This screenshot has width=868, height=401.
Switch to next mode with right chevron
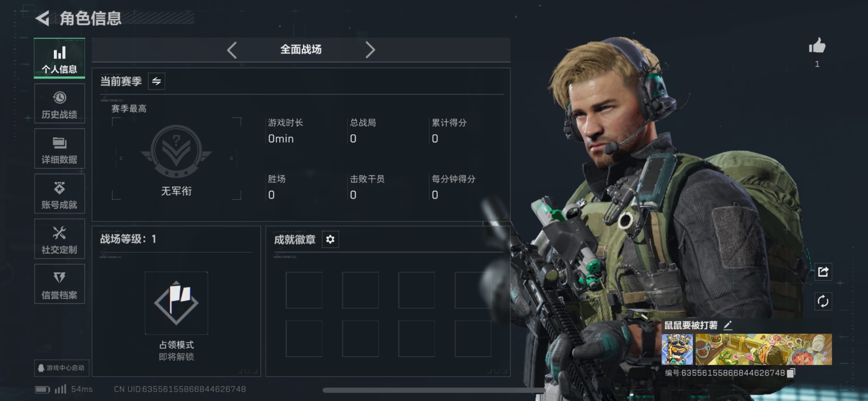pos(370,50)
